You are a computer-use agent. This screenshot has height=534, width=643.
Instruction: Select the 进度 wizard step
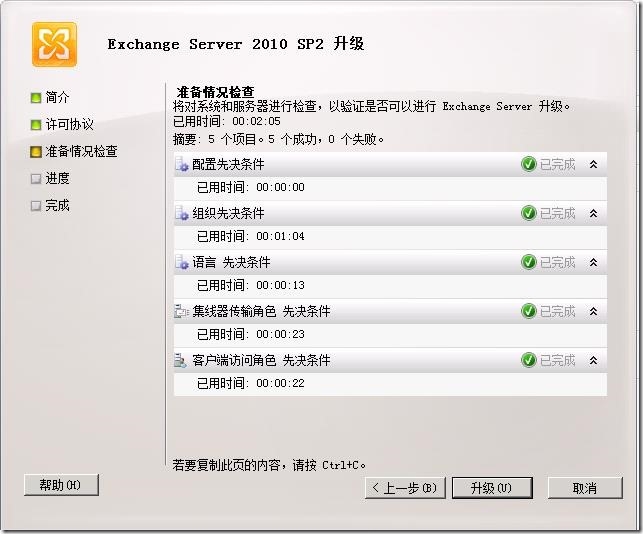pos(57,179)
